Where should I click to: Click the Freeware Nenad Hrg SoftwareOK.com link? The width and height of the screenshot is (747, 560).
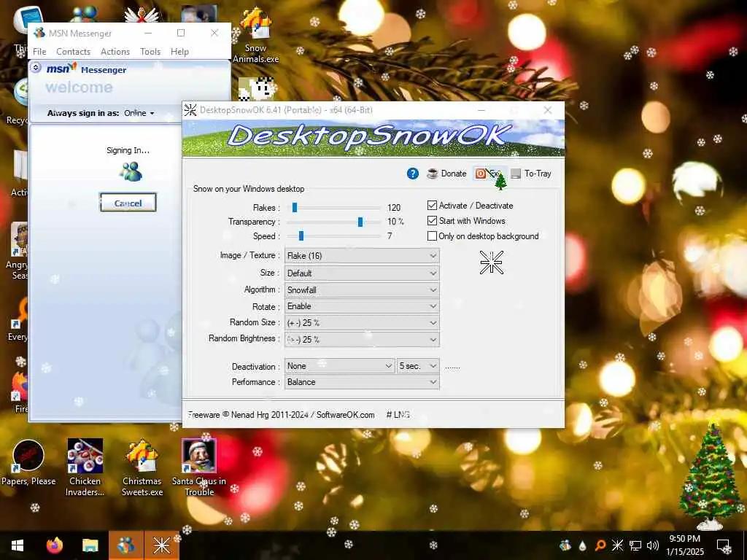281,415
